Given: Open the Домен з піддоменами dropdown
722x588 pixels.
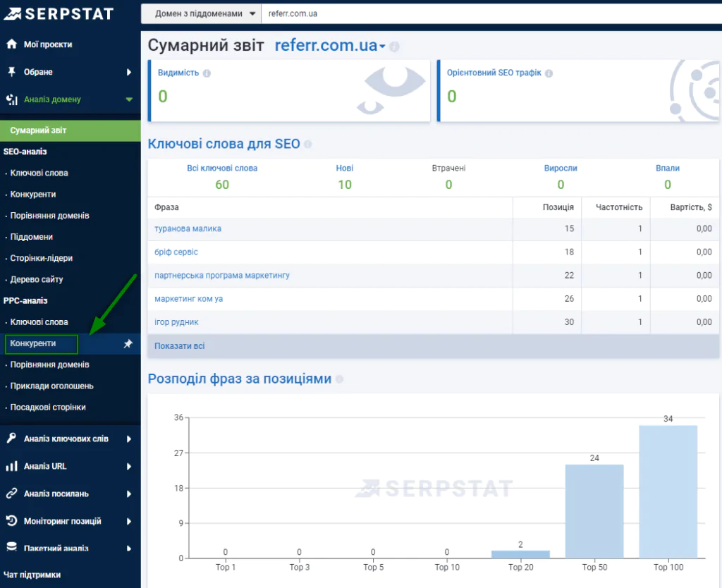Looking at the screenshot, I should click(x=201, y=14).
